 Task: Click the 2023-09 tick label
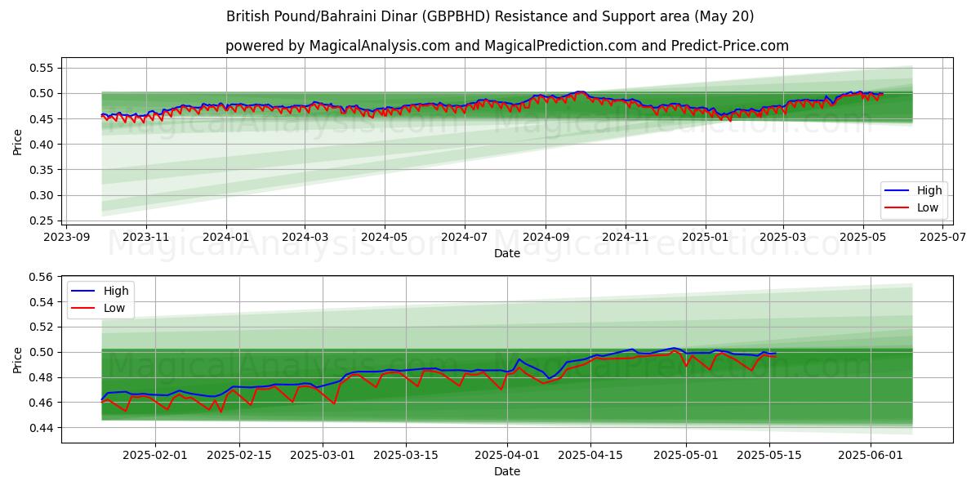[x=66, y=237]
